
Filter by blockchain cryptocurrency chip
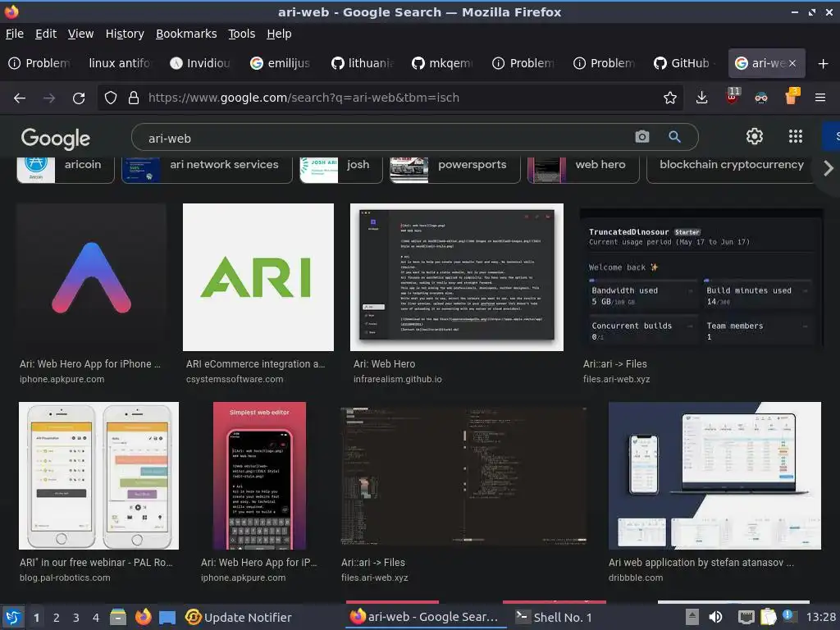point(731,169)
